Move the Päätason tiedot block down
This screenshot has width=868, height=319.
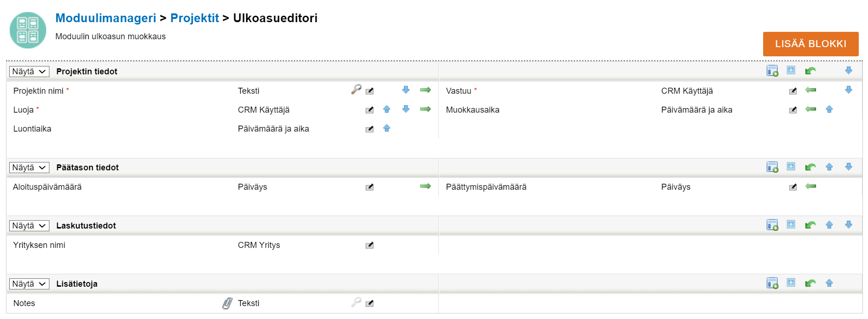click(x=849, y=167)
